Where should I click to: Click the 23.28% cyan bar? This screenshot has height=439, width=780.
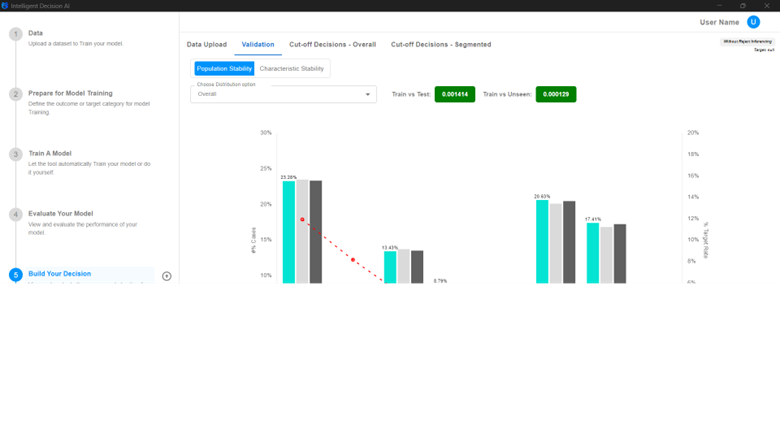[289, 232]
